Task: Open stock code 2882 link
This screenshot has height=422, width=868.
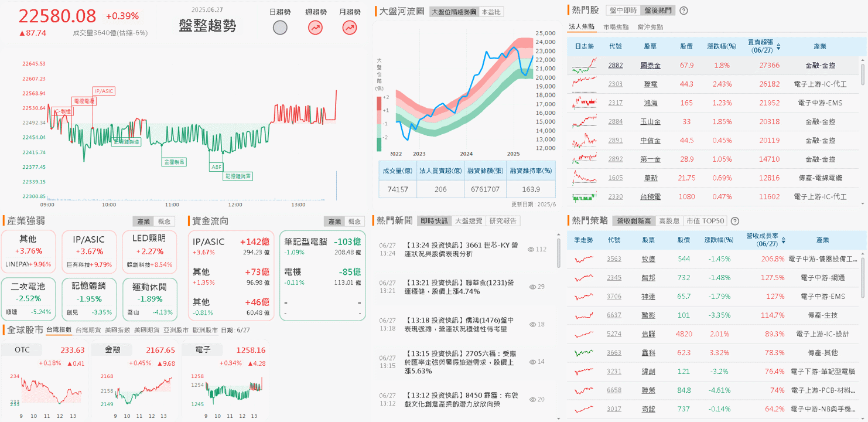Action: tap(616, 65)
